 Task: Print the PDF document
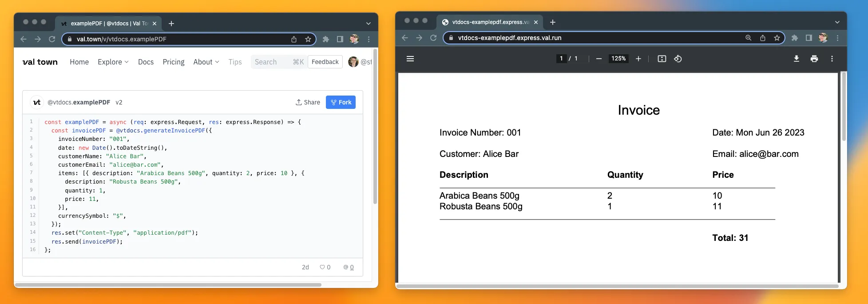(814, 59)
